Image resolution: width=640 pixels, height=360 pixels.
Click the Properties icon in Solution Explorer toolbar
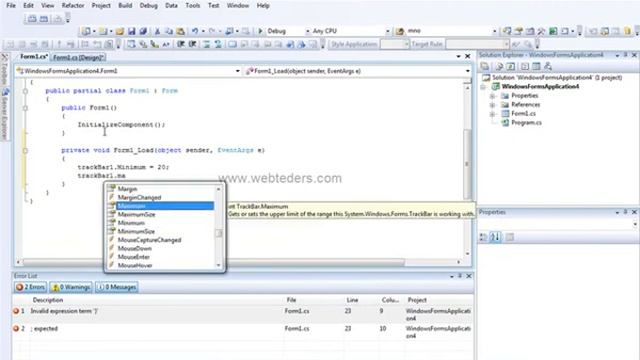485,66
